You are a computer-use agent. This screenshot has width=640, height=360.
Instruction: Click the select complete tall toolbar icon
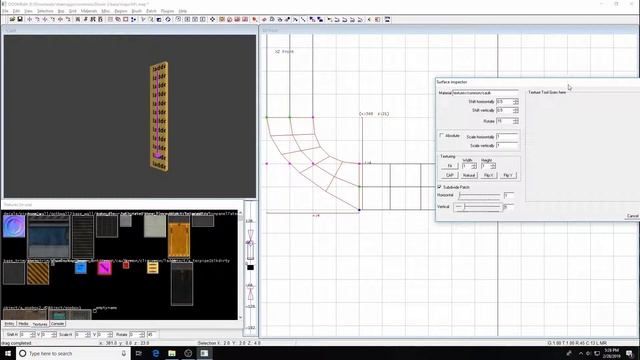coord(78,19)
